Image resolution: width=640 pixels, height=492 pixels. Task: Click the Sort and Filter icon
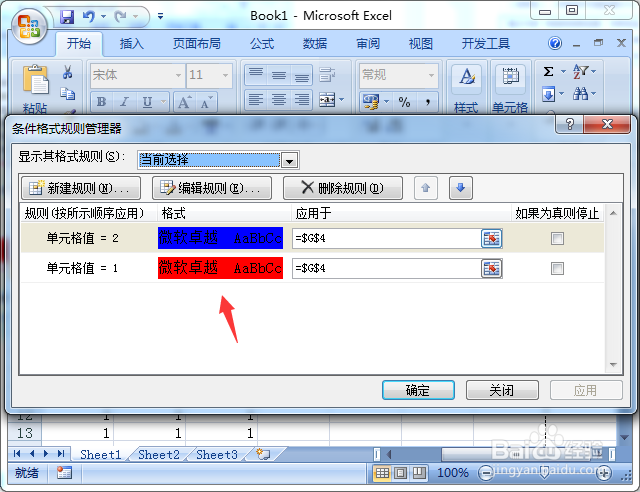[x=580, y=72]
